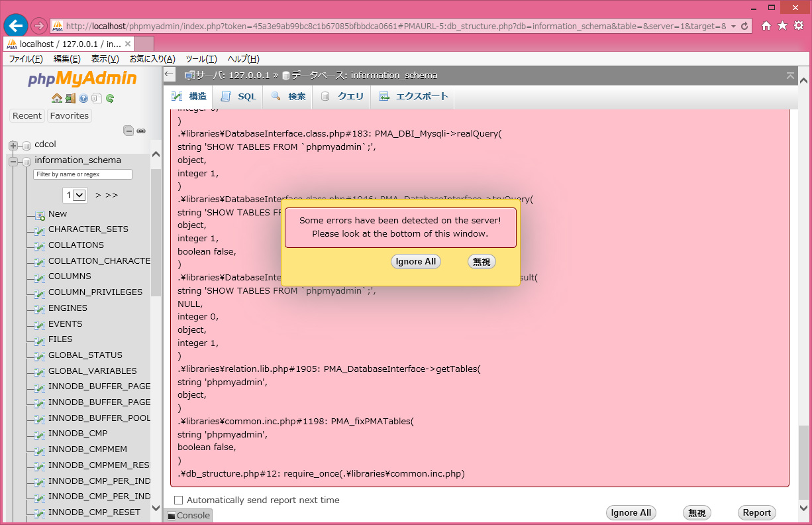Click Ignore All in the error popup

(x=415, y=262)
